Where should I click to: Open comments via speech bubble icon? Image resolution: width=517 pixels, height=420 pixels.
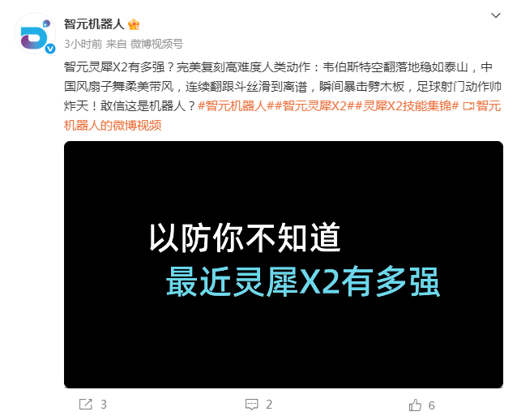[x=251, y=404]
